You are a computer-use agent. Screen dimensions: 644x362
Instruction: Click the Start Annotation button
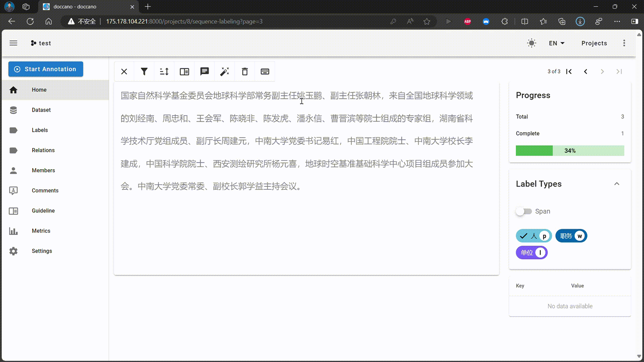click(46, 69)
